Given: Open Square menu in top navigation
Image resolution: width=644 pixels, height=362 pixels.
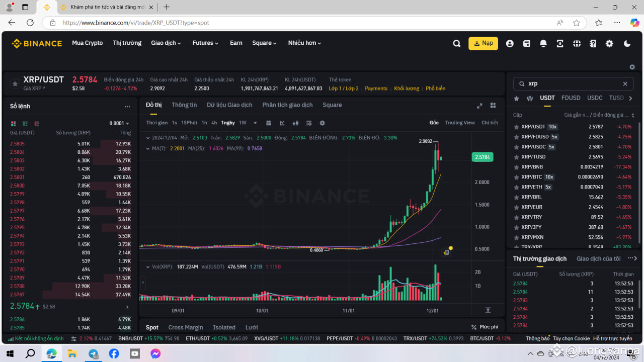Looking at the screenshot, I should tap(264, 43).
